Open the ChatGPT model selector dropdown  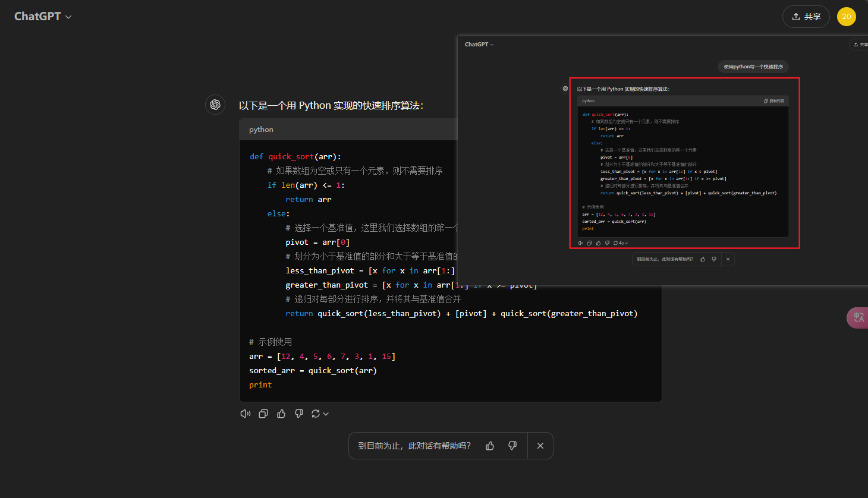43,17
